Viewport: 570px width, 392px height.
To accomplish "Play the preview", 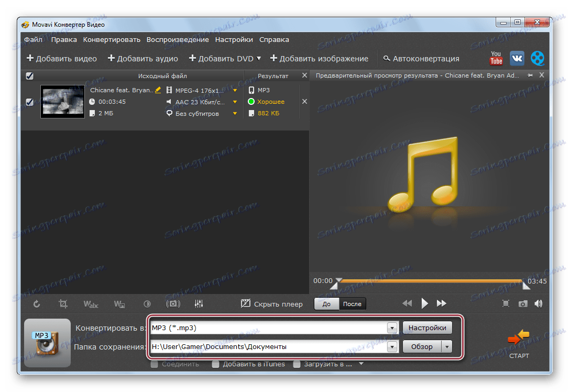I will point(424,303).
